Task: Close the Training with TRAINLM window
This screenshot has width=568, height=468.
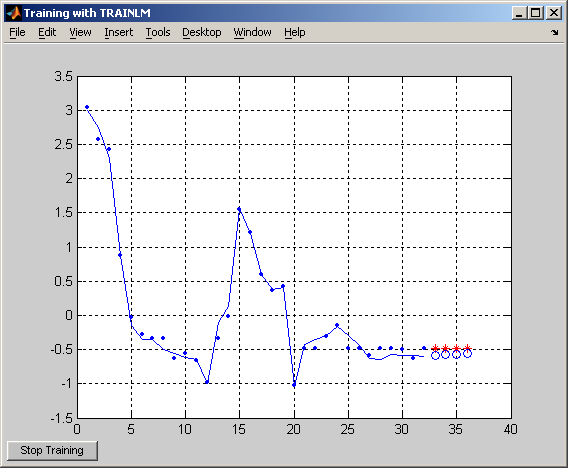Action: tap(554, 13)
